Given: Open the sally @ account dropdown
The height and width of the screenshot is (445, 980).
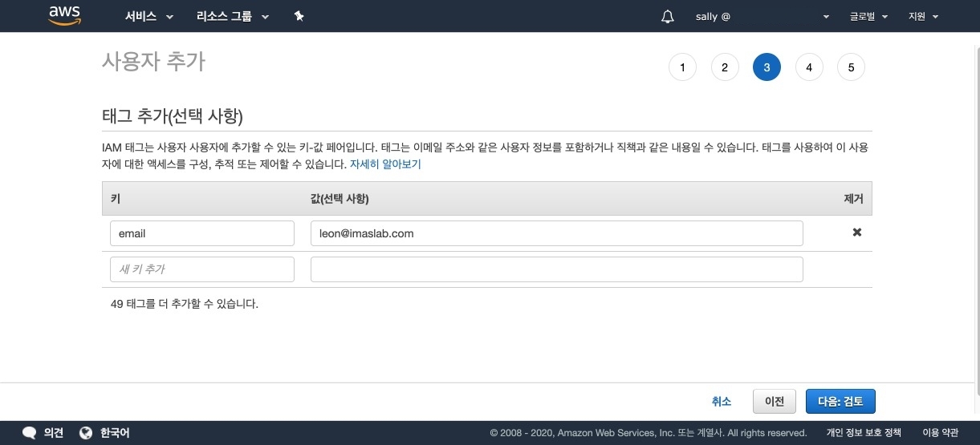Looking at the screenshot, I should [761, 17].
